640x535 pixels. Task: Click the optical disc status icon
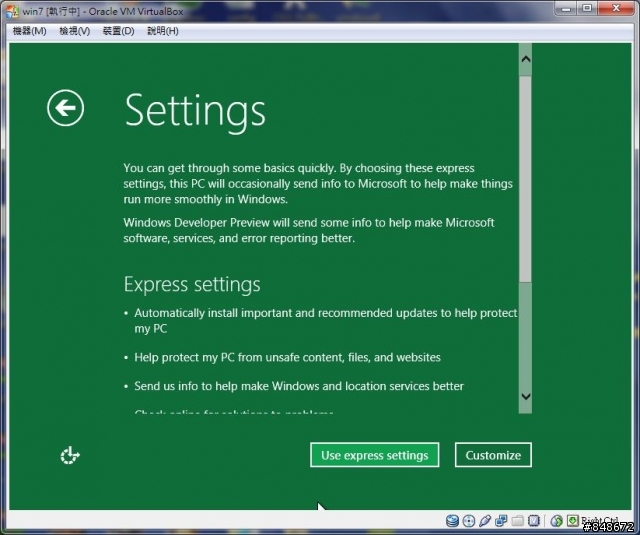469,521
